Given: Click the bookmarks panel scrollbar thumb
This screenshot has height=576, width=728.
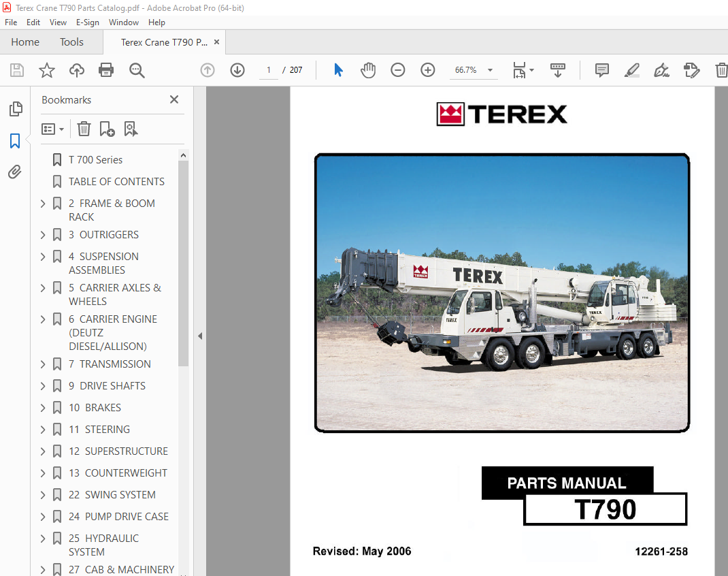Looking at the screenshot, I should point(183,263).
